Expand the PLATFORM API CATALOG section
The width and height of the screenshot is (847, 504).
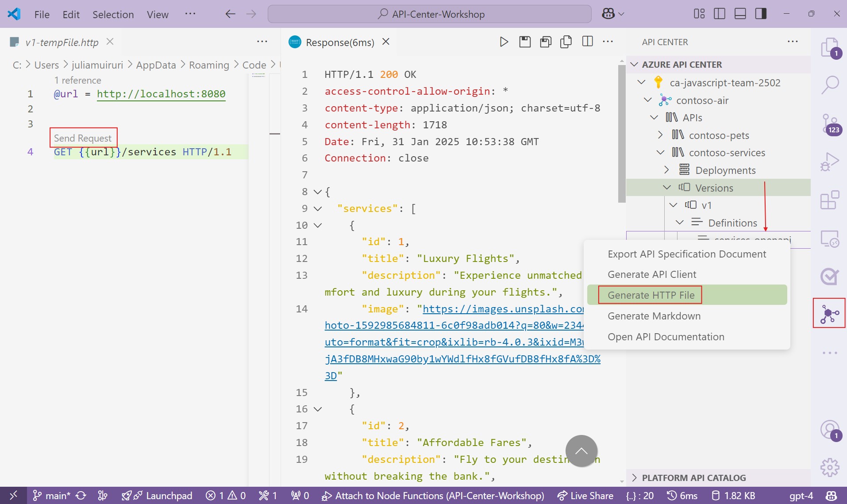tap(634, 477)
